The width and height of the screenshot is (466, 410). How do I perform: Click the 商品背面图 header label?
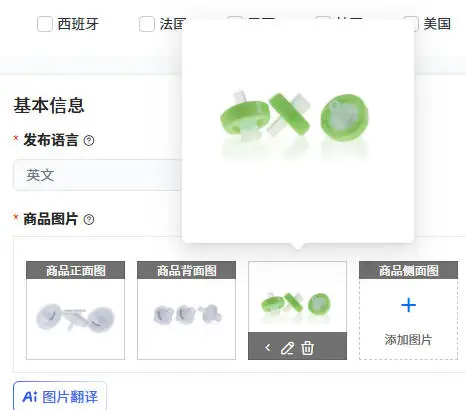187,270
